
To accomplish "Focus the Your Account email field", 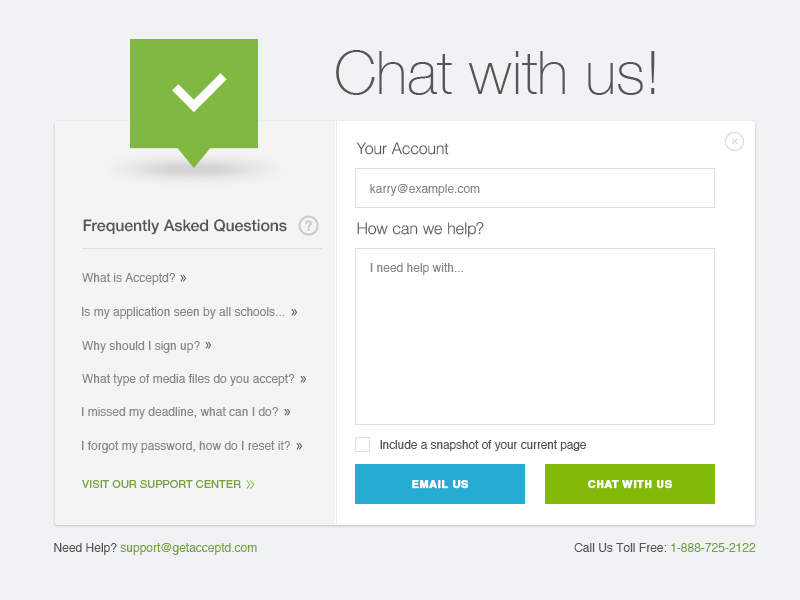I will click(535, 188).
